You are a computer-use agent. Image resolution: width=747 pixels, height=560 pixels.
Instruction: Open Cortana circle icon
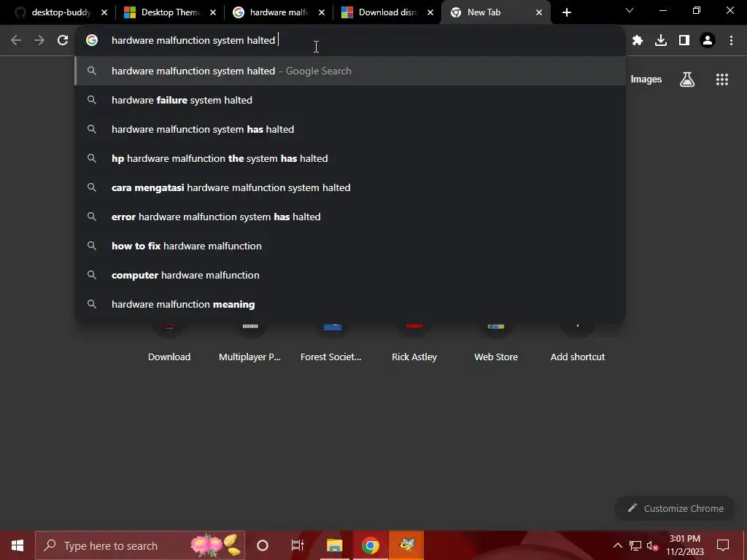pos(263,545)
